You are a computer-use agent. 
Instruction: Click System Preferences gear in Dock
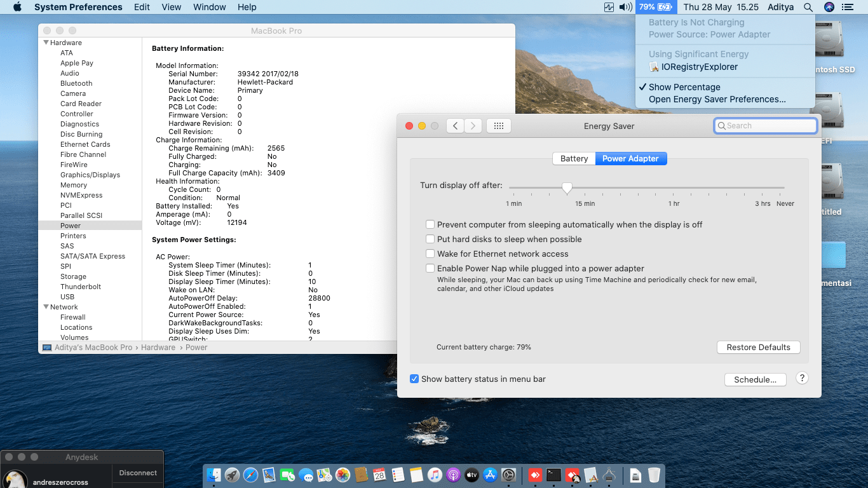click(508, 475)
